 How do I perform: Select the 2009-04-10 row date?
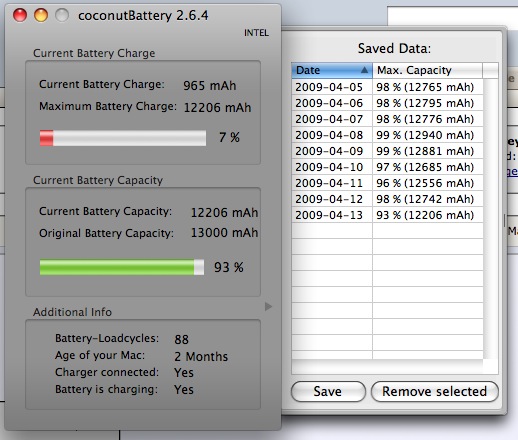click(x=329, y=167)
